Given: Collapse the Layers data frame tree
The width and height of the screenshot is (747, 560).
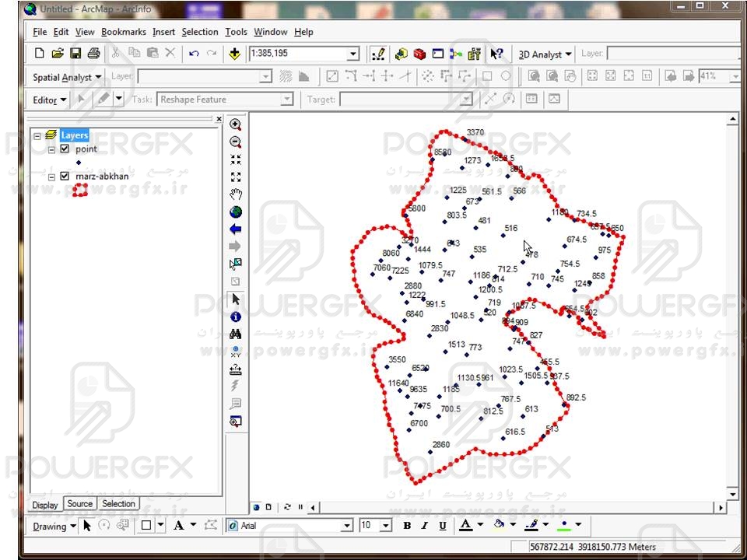Looking at the screenshot, I should (x=37, y=135).
